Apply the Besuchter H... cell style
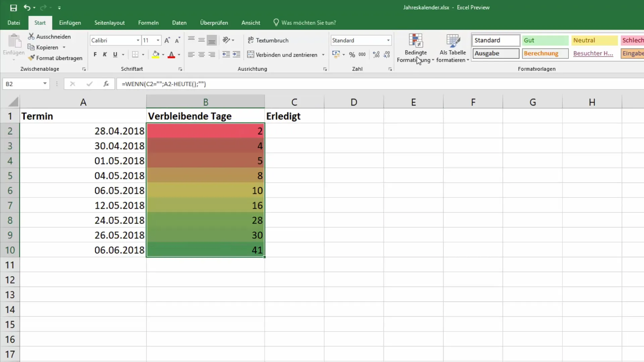Image resolution: width=644 pixels, height=362 pixels. click(x=594, y=53)
